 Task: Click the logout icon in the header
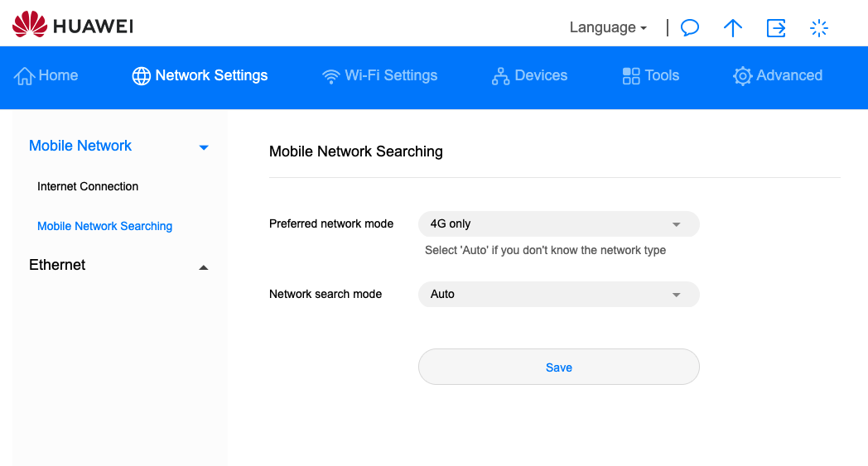(x=776, y=27)
